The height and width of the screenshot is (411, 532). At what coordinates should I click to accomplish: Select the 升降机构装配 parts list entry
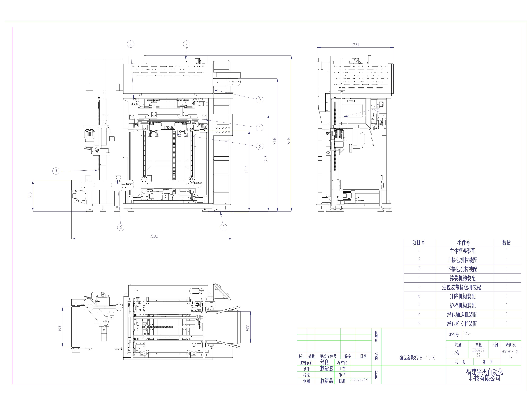pyautogui.click(x=463, y=296)
